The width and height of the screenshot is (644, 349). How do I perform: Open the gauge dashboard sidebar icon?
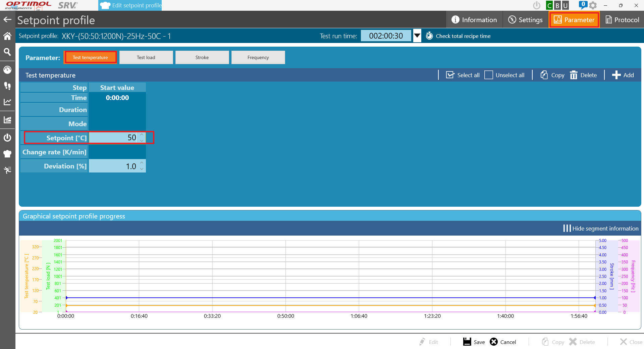click(7, 70)
